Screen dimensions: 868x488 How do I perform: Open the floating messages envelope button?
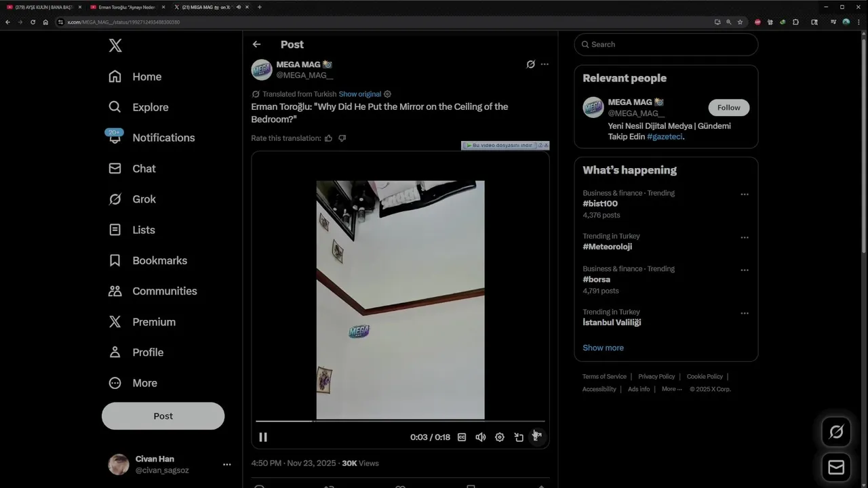(836, 468)
